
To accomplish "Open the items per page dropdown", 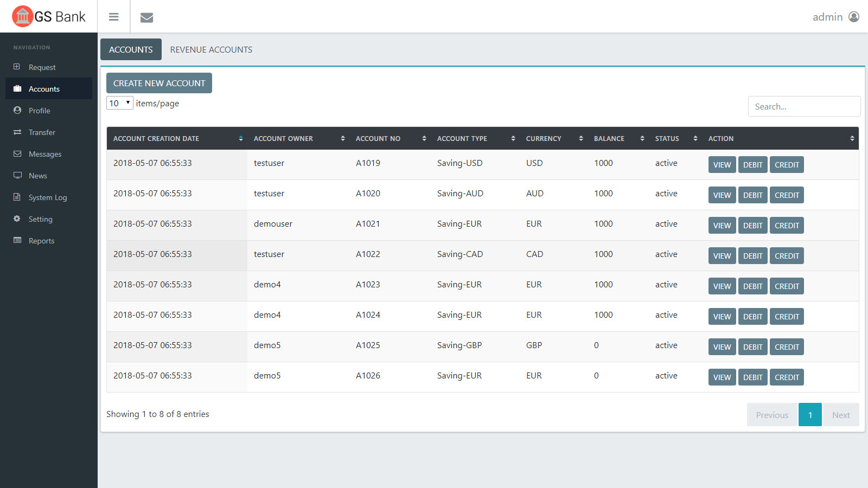I will [120, 103].
